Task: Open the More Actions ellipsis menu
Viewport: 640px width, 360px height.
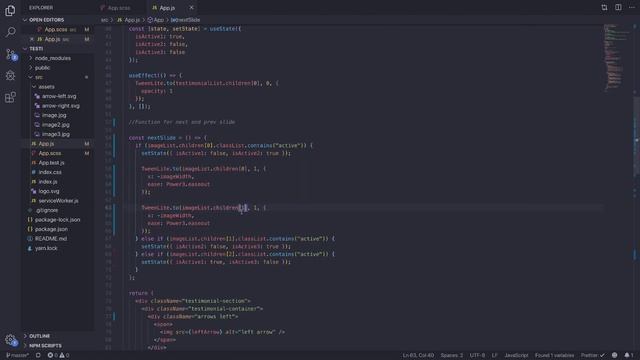Action: tap(631, 7)
